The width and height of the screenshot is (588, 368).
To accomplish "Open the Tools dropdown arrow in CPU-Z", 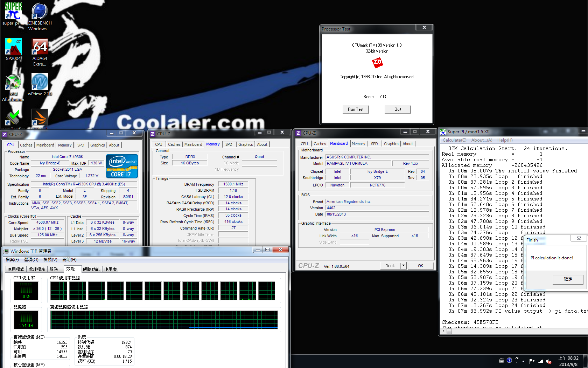I will [x=403, y=266].
